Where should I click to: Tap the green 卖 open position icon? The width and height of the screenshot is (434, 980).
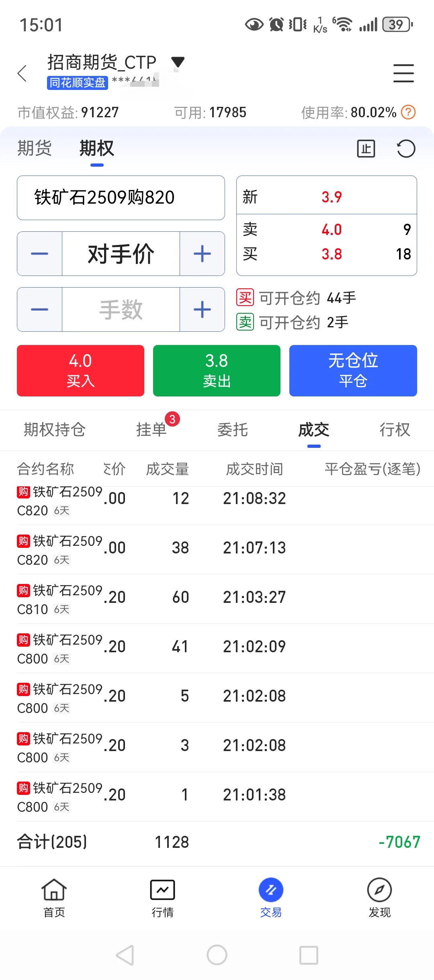(x=245, y=322)
